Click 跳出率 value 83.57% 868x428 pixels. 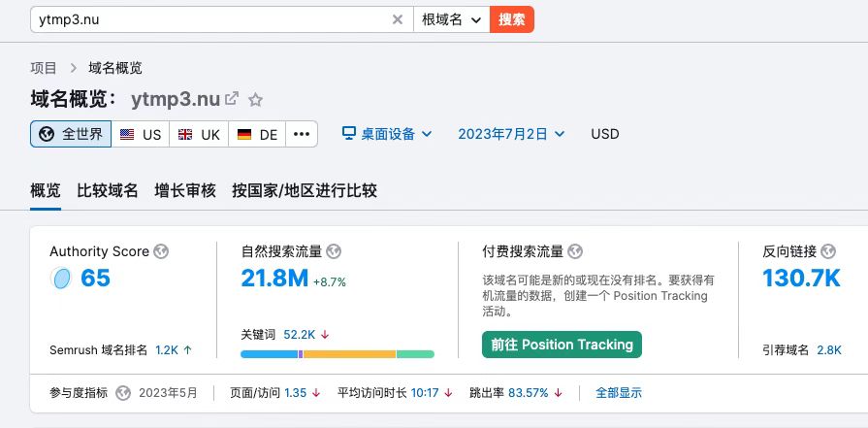(529, 393)
